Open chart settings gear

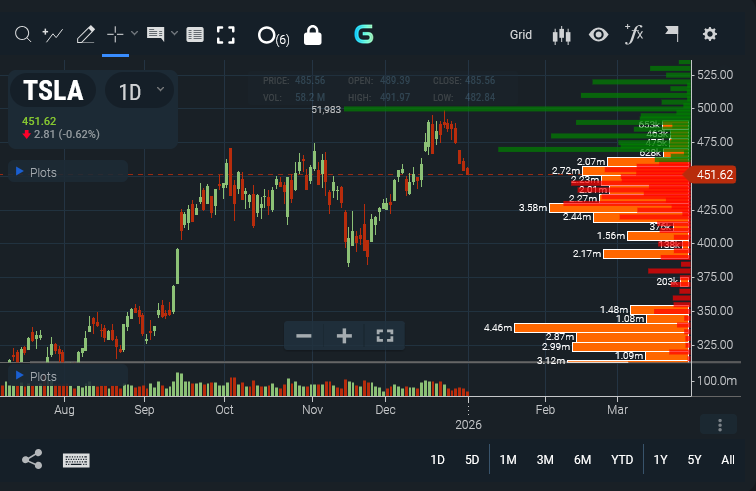pos(710,34)
